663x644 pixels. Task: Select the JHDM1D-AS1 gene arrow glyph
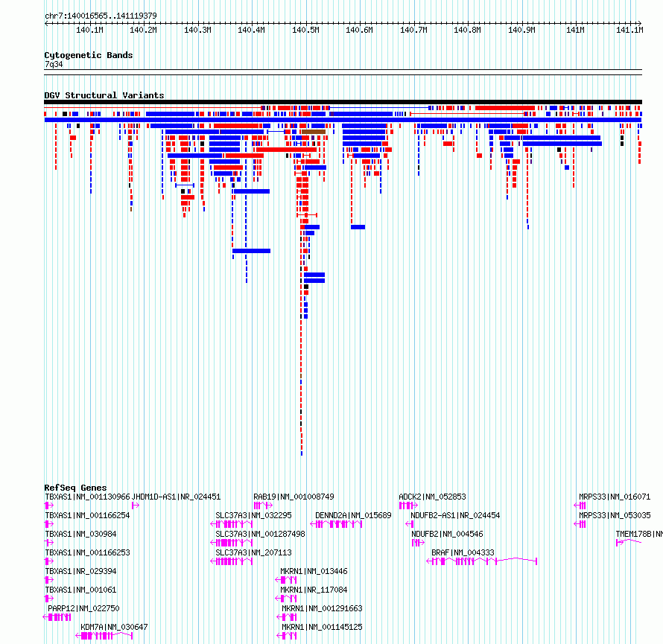click(136, 506)
